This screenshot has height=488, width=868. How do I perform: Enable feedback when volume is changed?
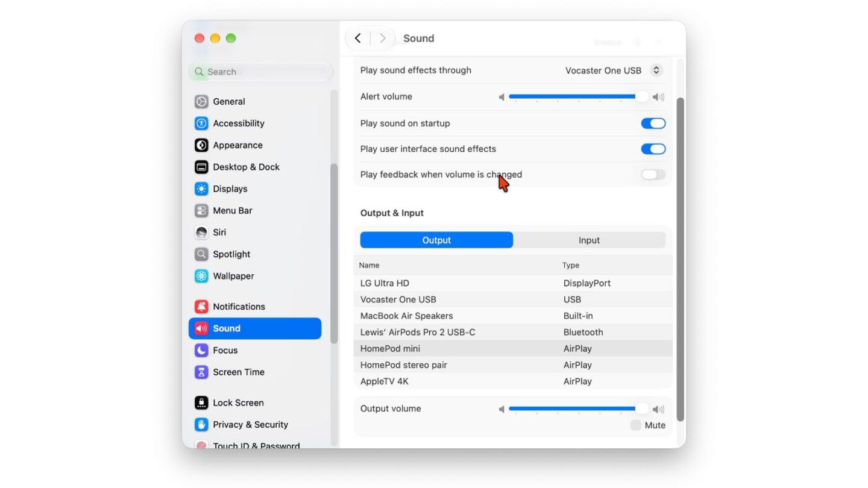click(653, 175)
